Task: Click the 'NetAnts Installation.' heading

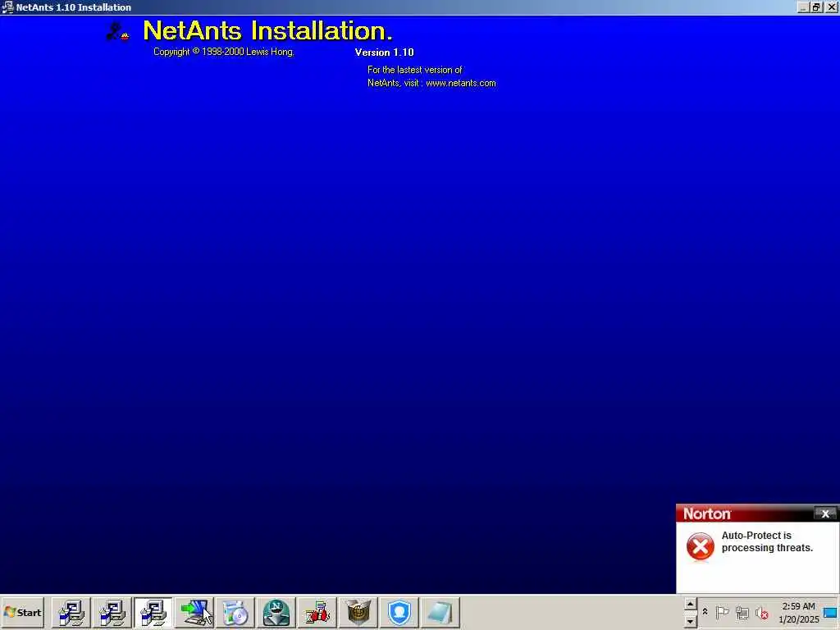Action: pos(268,30)
